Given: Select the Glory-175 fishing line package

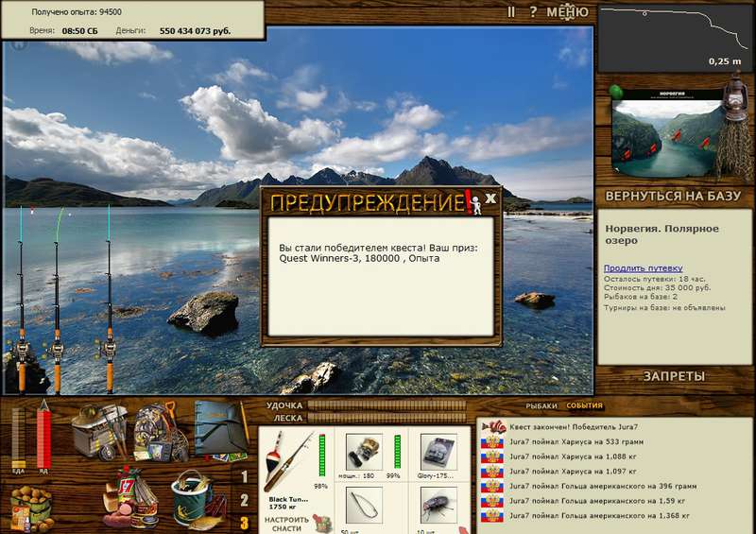Looking at the screenshot, I should click(x=438, y=452).
